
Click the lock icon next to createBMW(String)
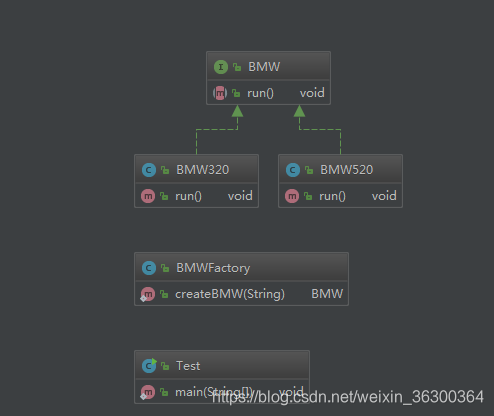click(x=164, y=294)
